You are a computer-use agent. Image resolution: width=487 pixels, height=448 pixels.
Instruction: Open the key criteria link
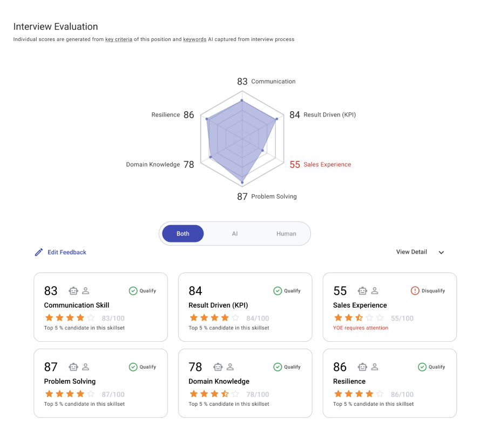[119, 39]
